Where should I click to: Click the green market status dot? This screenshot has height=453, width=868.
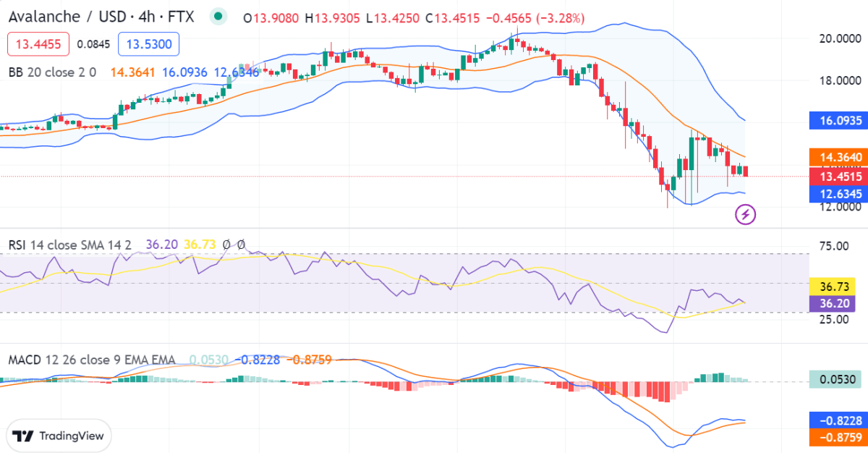(x=218, y=17)
